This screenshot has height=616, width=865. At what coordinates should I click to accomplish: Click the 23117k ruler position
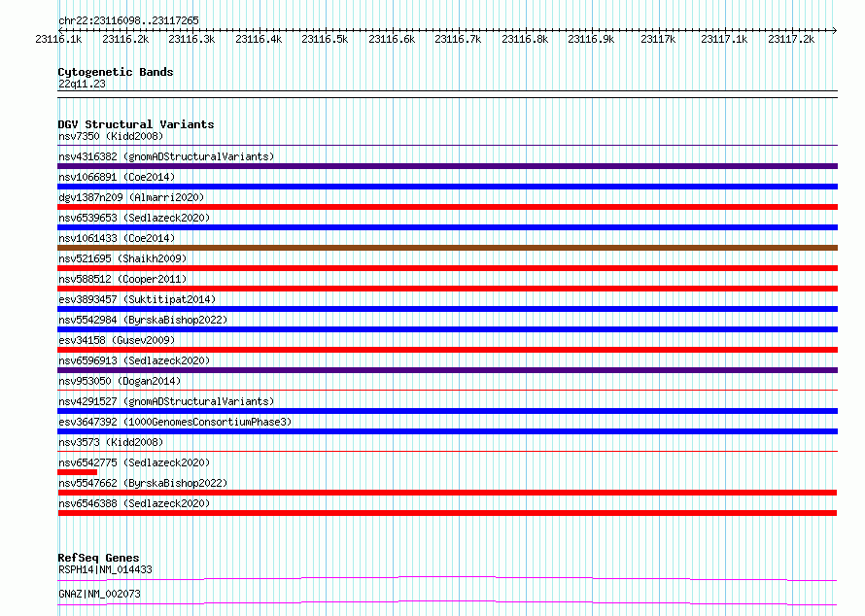tap(658, 39)
